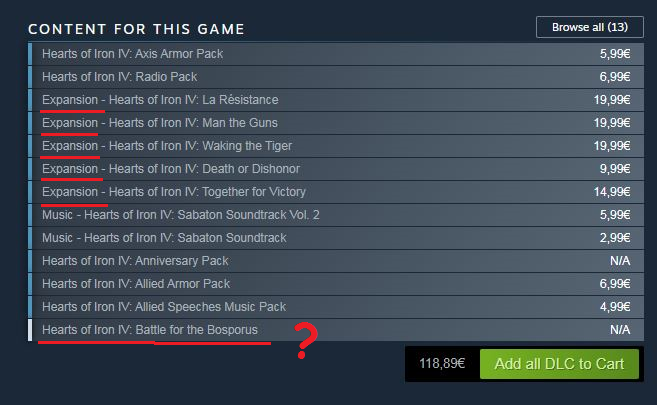Open Hearts of Iron IV: Axis Armor Pack
The image size is (657, 405).
coord(336,54)
